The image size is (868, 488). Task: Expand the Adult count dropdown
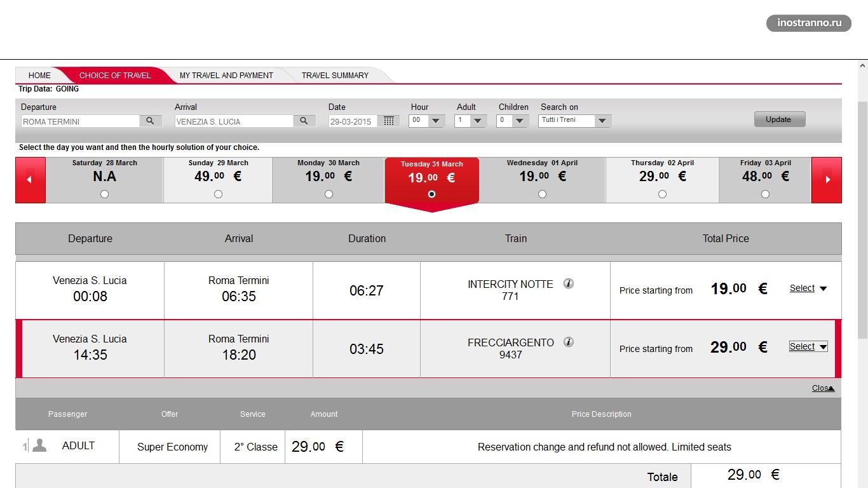coord(478,121)
